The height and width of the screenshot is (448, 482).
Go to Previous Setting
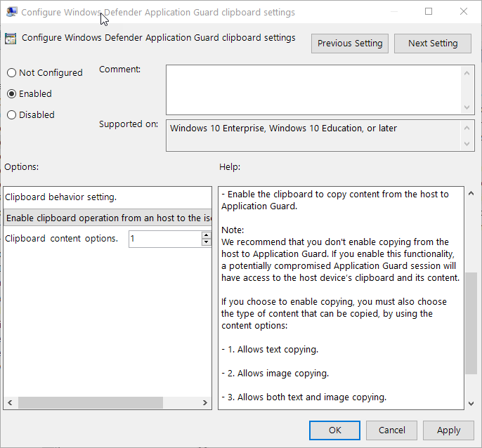350,44
